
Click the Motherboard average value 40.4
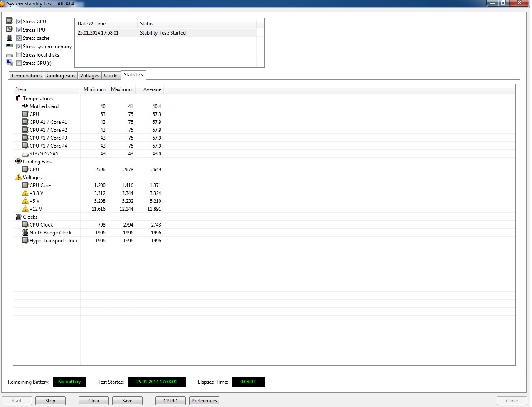pyautogui.click(x=157, y=106)
